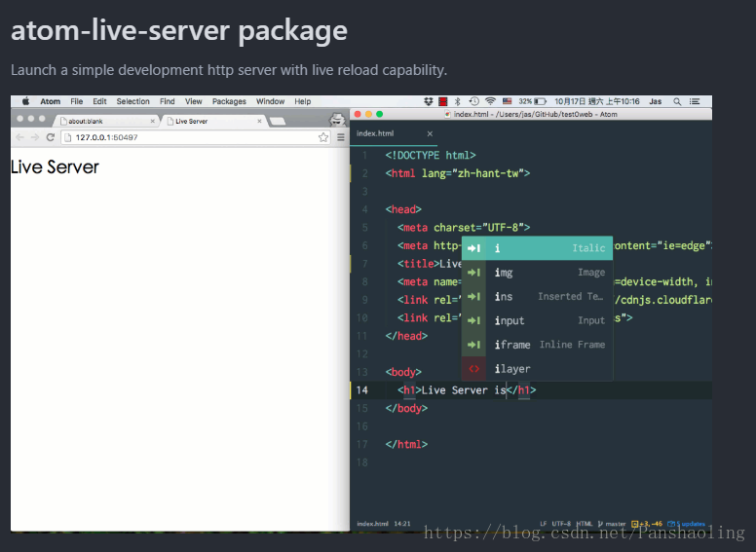The height and width of the screenshot is (552, 756).
Task: Click the 32% battery indicator
Action: click(532, 101)
